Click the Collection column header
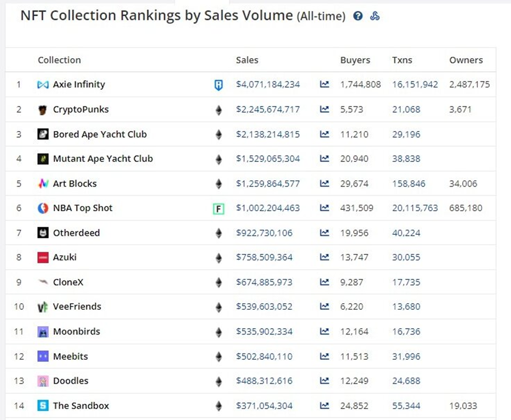The width and height of the screenshot is (511, 420). coord(59,60)
